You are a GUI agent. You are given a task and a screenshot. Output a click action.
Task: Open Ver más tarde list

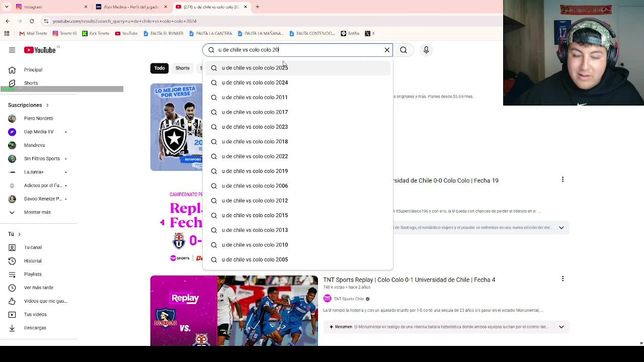pos(38,288)
